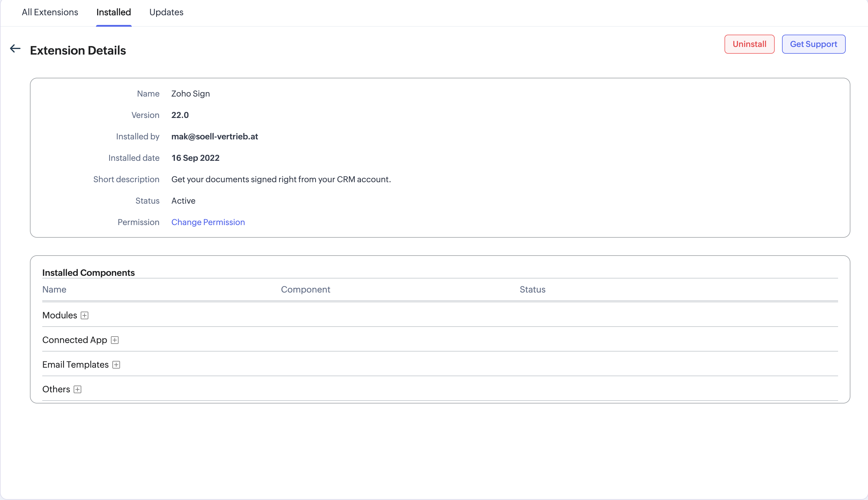Screen dimensions: 868x500
Task: Expand the Email Templates row
Action: click(116, 365)
